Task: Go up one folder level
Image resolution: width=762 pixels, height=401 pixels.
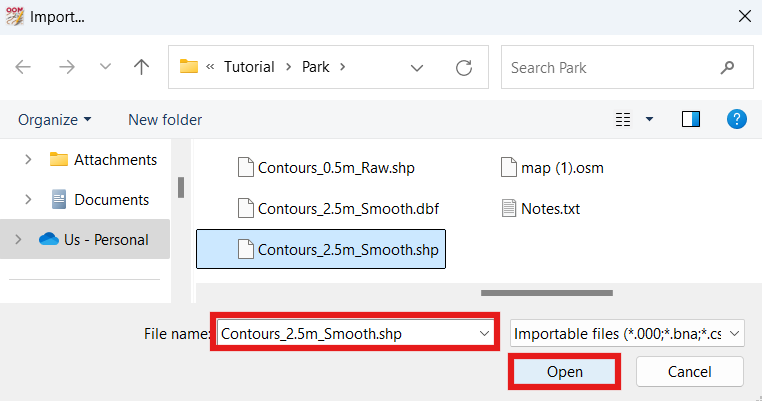Action: pyautogui.click(x=141, y=68)
